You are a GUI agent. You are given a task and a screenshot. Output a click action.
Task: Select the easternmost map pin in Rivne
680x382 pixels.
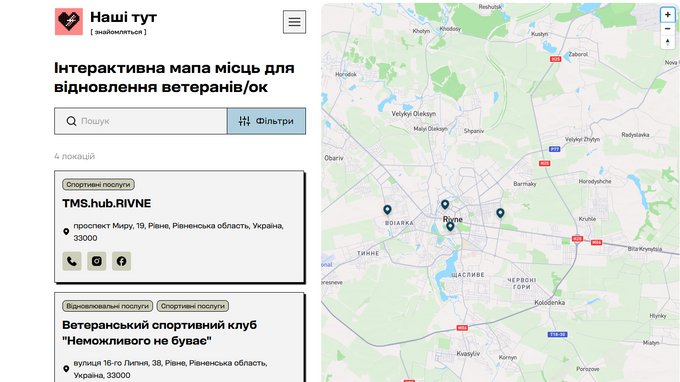pyautogui.click(x=500, y=213)
